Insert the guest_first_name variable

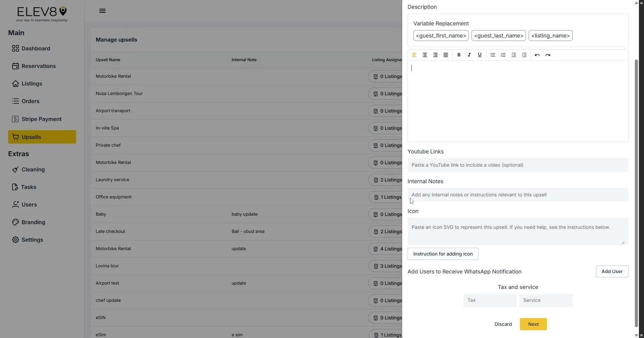click(440, 35)
